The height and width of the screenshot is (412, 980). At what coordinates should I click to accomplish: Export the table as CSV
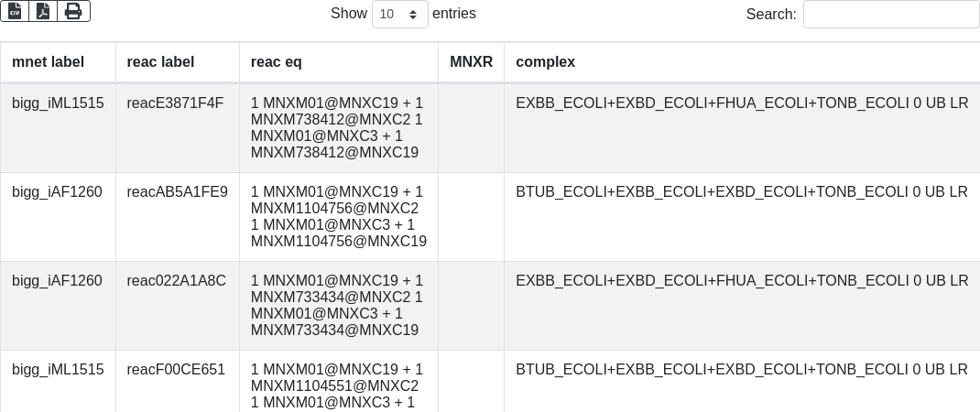(15, 11)
